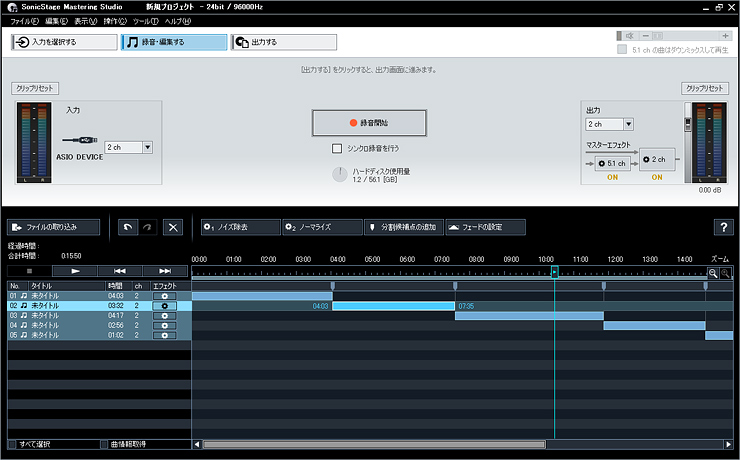Toggle the 曲情報取得 checkbox
The width and height of the screenshot is (740, 460).
point(103,444)
